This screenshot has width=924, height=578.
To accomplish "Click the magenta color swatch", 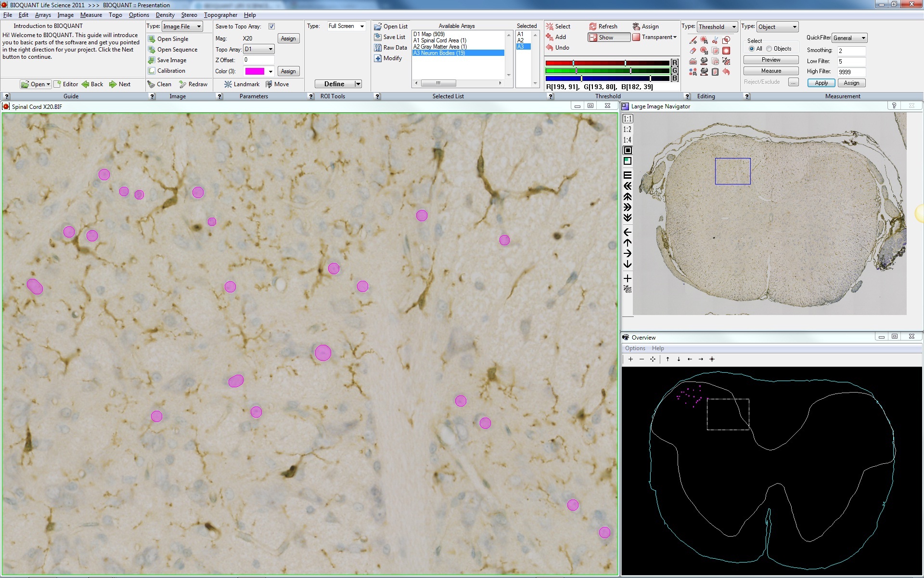I will 255,71.
